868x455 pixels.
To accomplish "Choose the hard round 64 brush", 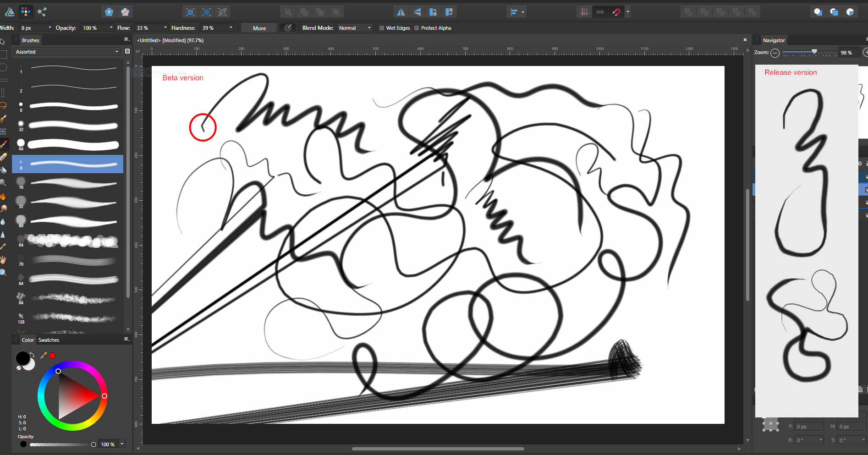I will [x=67, y=145].
